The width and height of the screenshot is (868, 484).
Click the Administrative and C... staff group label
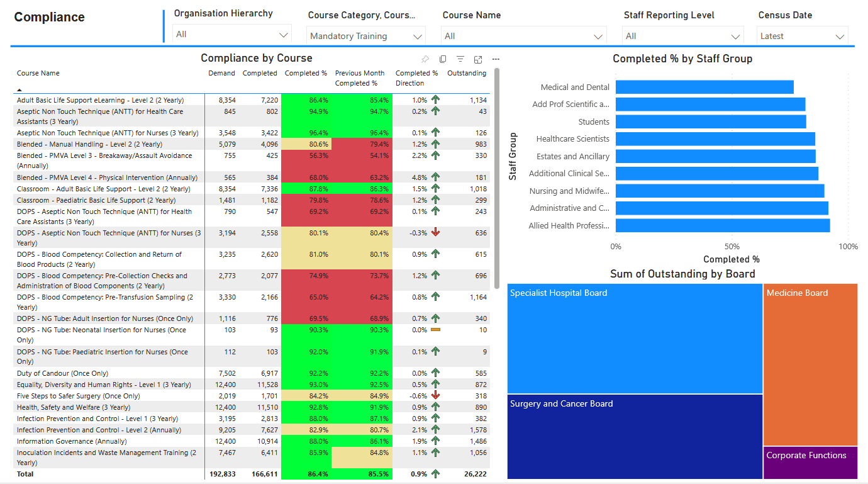[569, 208]
